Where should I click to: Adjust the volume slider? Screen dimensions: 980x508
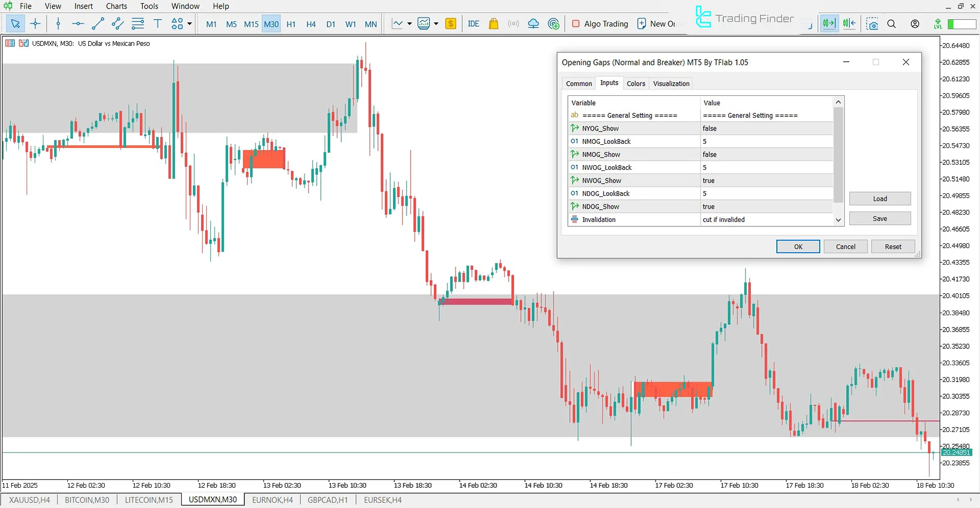coord(962,23)
